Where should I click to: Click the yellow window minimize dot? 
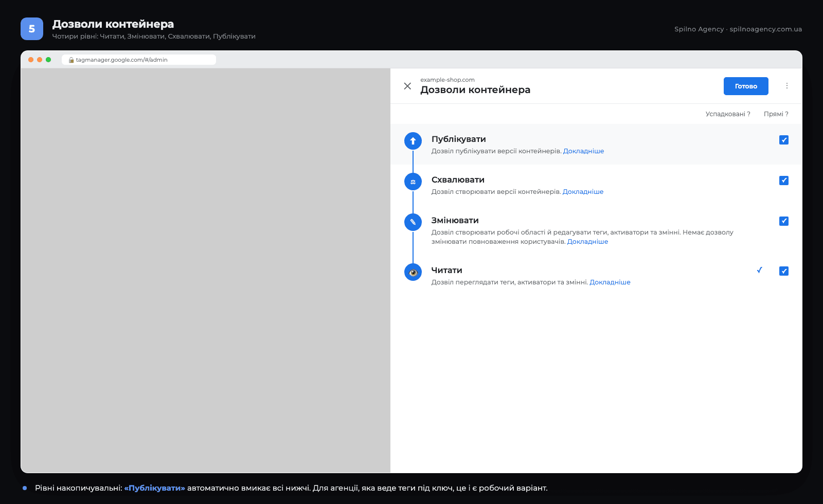[40, 60]
